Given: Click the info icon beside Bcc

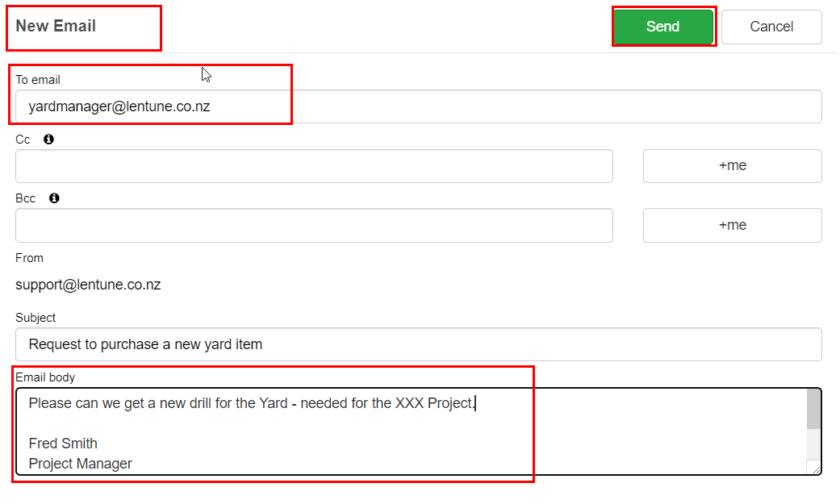Looking at the screenshot, I should coord(54,198).
